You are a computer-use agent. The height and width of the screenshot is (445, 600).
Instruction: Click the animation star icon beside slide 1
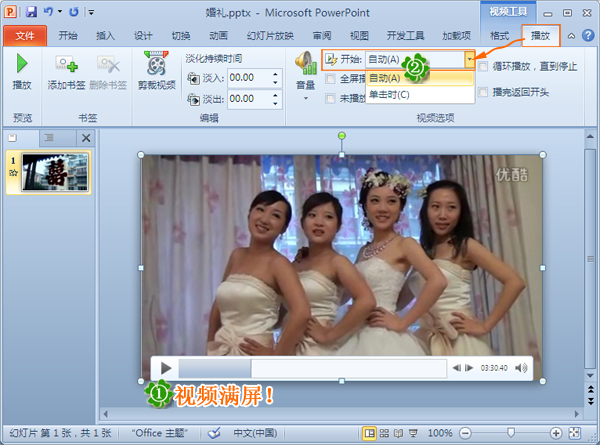click(13, 173)
